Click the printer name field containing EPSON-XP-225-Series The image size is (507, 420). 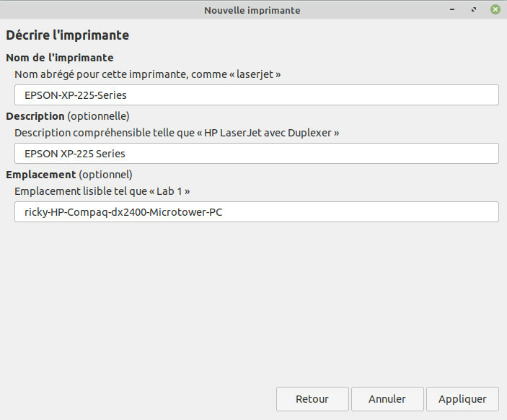coord(256,95)
